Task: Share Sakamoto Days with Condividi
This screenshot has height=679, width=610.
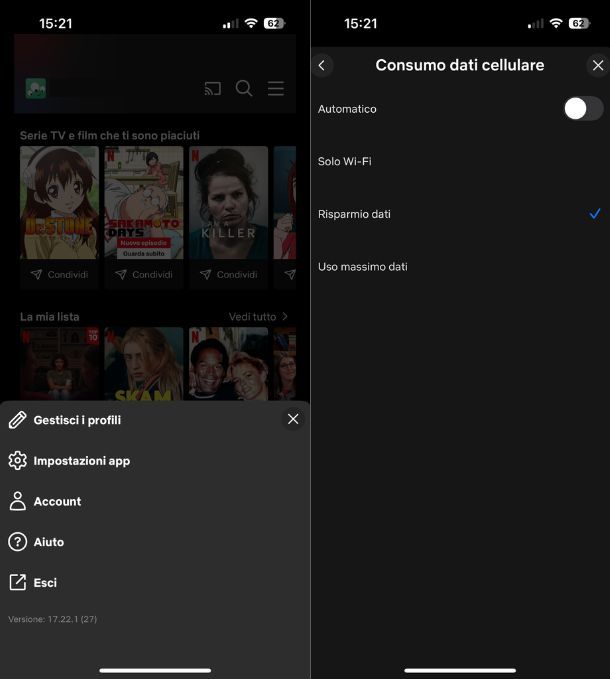Action: point(144,274)
